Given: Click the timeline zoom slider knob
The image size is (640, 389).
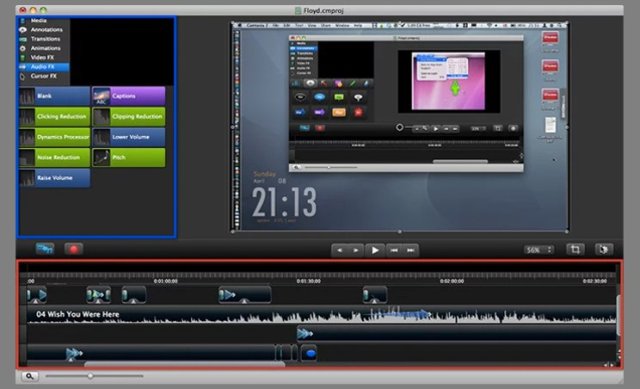Looking at the screenshot, I should [x=90, y=376].
